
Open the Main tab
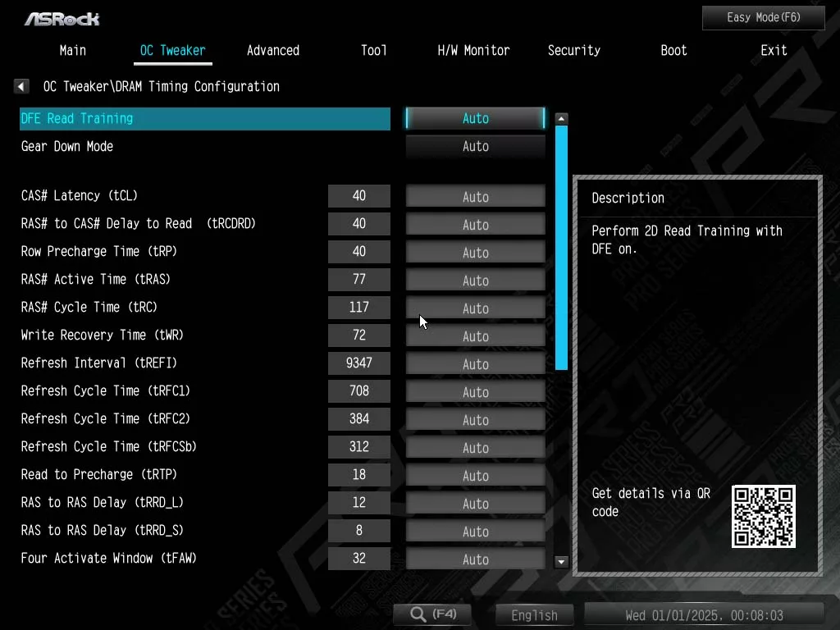coord(73,50)
